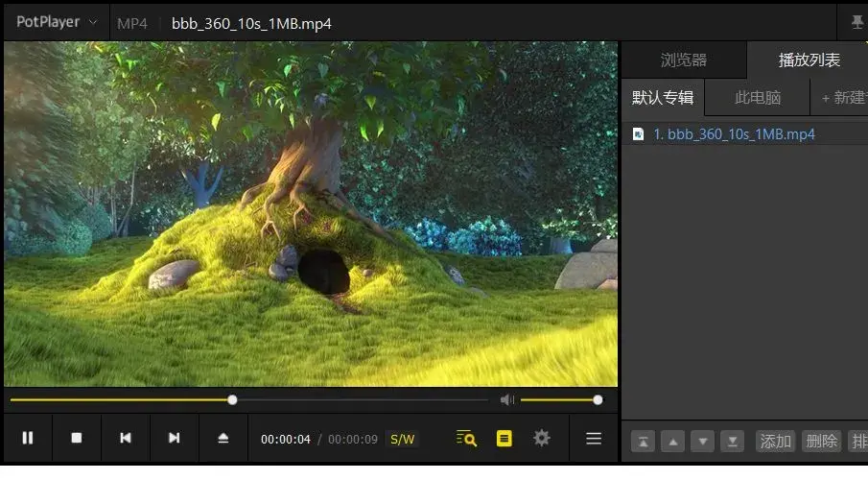
Task: Click the volume slider handle
Action: [598, 399]
